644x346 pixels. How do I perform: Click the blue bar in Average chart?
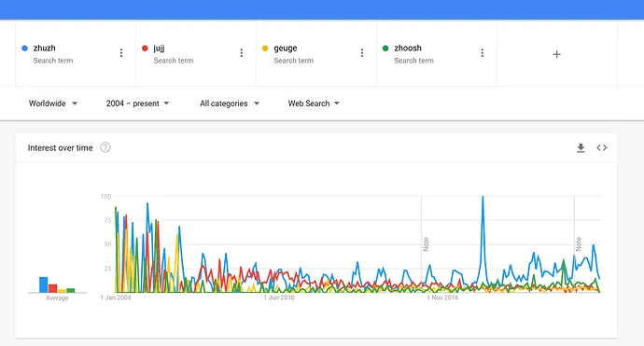click(x=44, y=284)
